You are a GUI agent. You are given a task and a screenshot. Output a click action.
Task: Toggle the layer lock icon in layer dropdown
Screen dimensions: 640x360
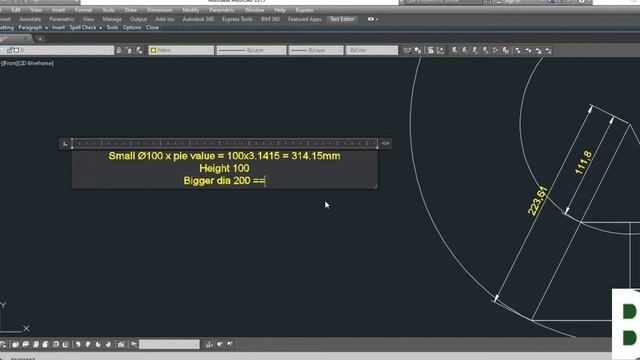[x=9, y=50]
